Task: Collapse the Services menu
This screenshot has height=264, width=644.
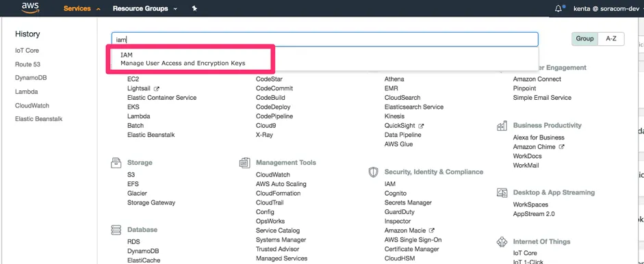Action: (81, 9)
